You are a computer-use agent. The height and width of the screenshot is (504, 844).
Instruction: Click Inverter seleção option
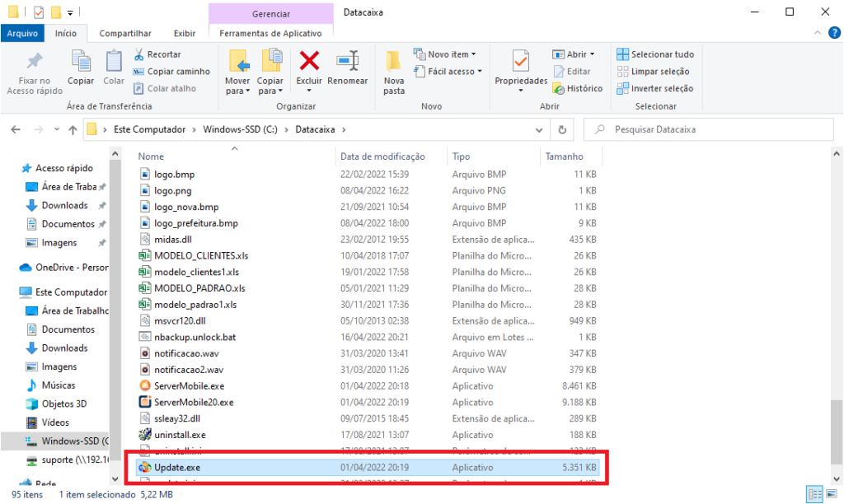coord(655,89)
